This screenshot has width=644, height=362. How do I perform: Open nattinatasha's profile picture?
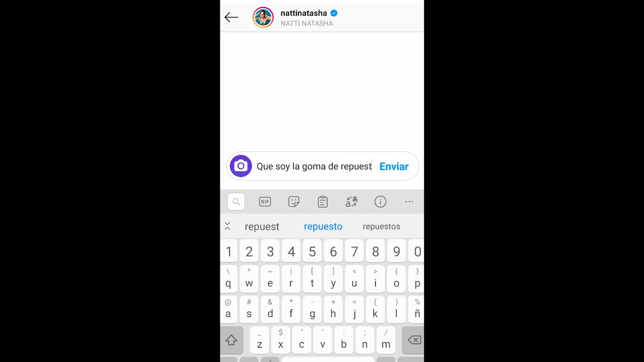(263, 18)
